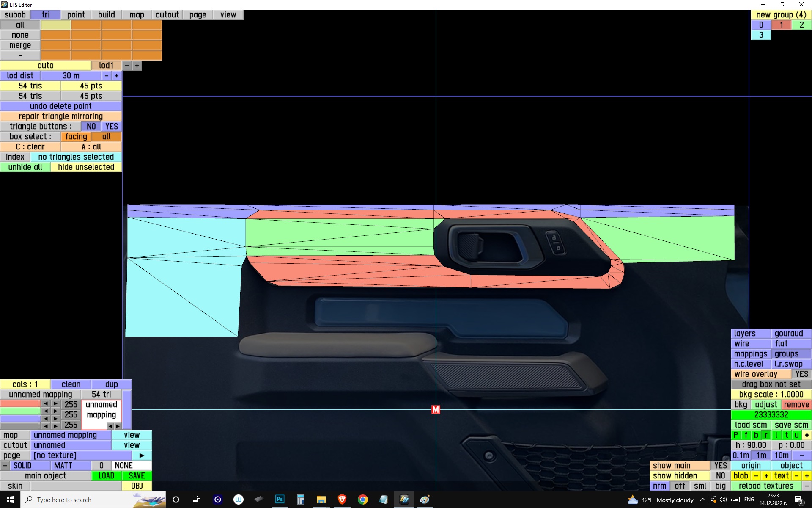Increase the blob size with plus
The image size is (812, 508).
point(766,476)
